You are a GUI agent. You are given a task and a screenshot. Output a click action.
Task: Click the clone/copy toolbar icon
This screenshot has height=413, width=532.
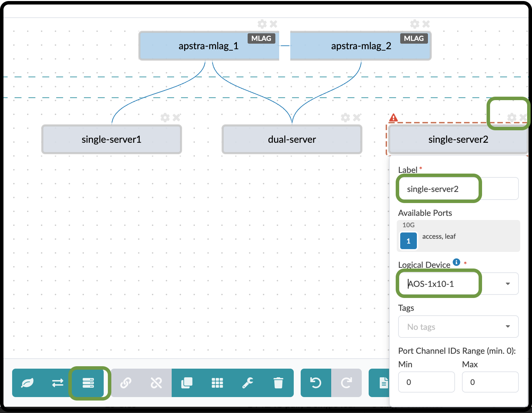coord(187,383)
